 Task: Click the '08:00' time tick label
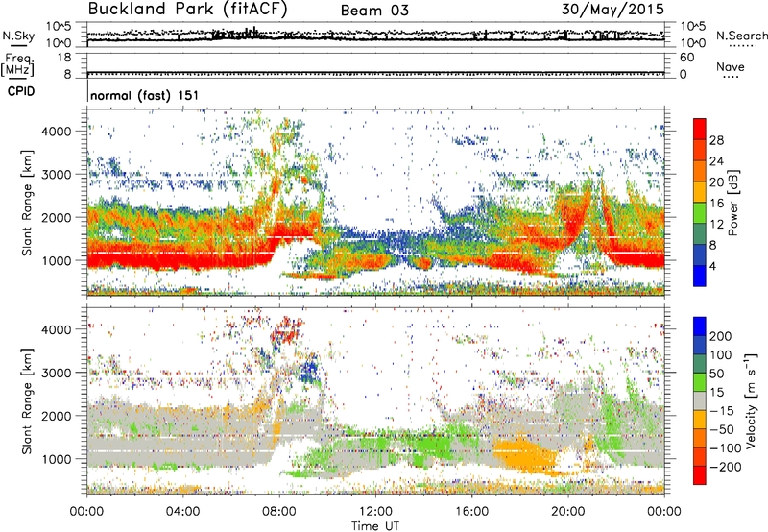[x=279, y=512]
